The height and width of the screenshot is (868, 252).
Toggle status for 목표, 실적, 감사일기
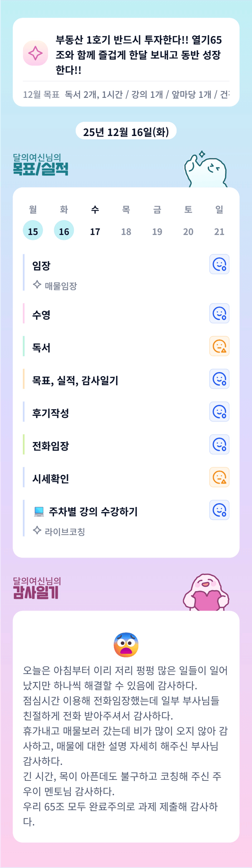click(219, 379)
